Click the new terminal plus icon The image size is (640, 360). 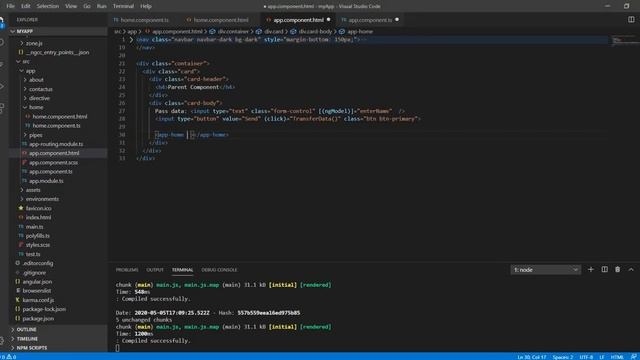click(591, 269)
